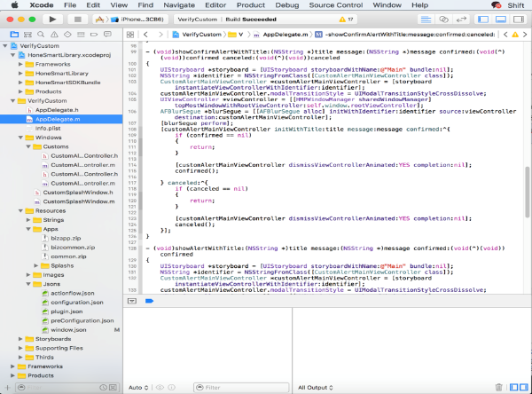
Task: Open the Test navigator
Action: coord(67,35)
